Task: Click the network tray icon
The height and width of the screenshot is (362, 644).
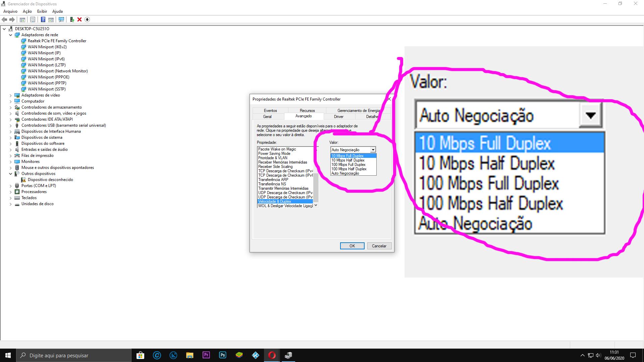Action: tap(590, 355)
